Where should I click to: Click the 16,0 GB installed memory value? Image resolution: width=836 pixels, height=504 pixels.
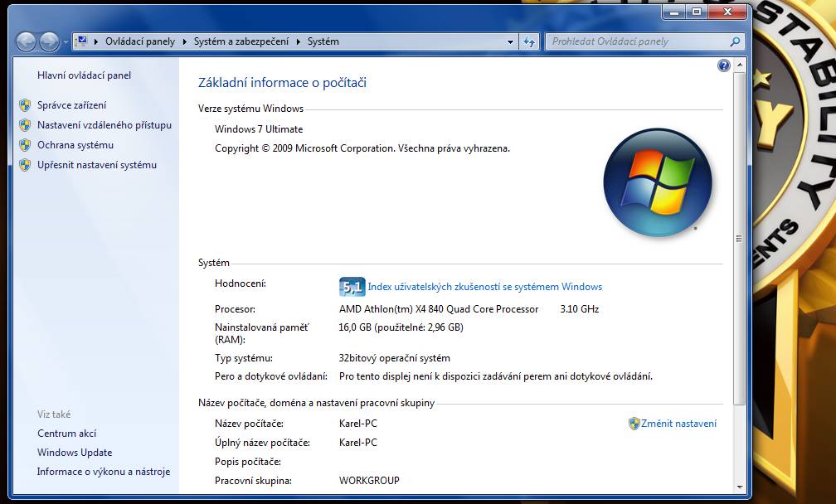coord(401,327)
